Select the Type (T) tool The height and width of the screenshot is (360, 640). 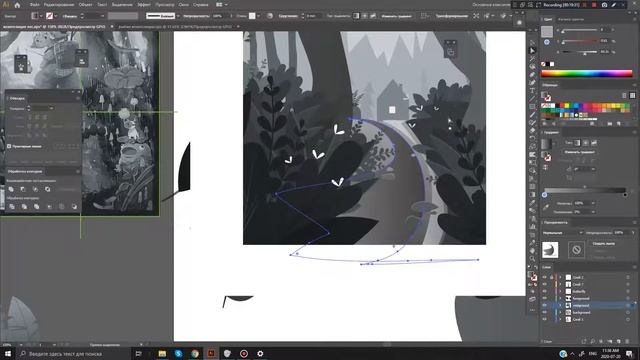[x=532, y=91]
